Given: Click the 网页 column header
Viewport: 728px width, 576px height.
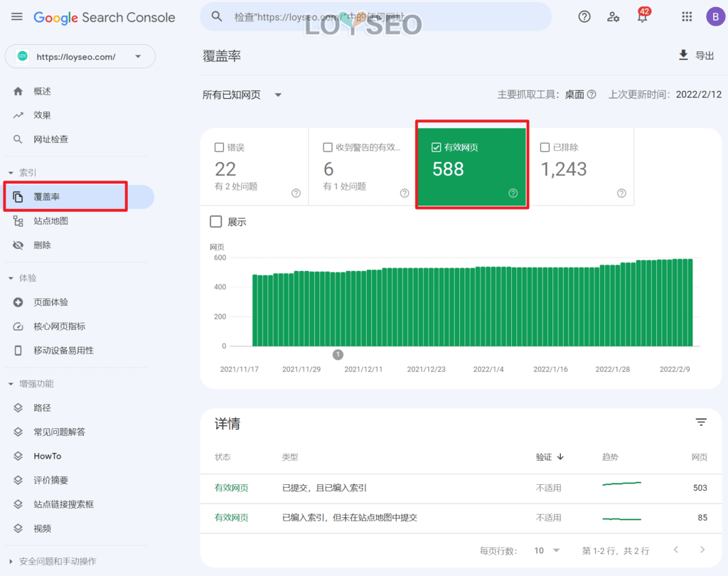Looking at the screenshot, I should [x=700, y=457].
